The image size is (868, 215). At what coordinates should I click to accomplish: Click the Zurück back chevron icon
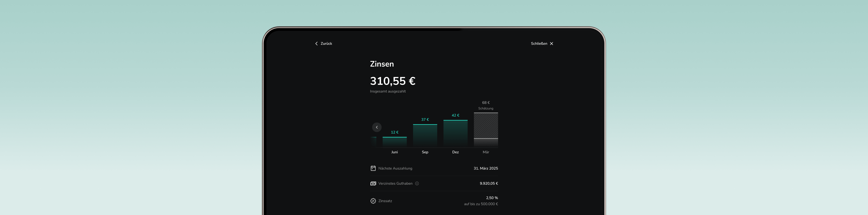tap(316, 43)
